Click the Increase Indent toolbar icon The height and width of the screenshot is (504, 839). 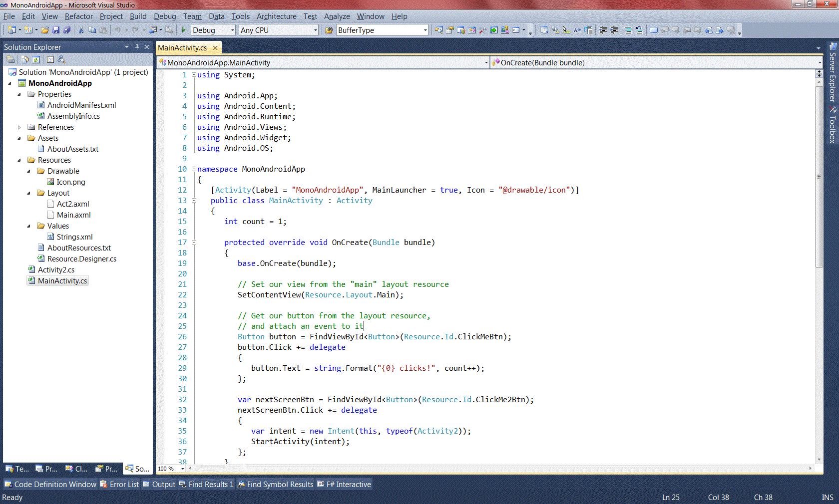[614, 30]
